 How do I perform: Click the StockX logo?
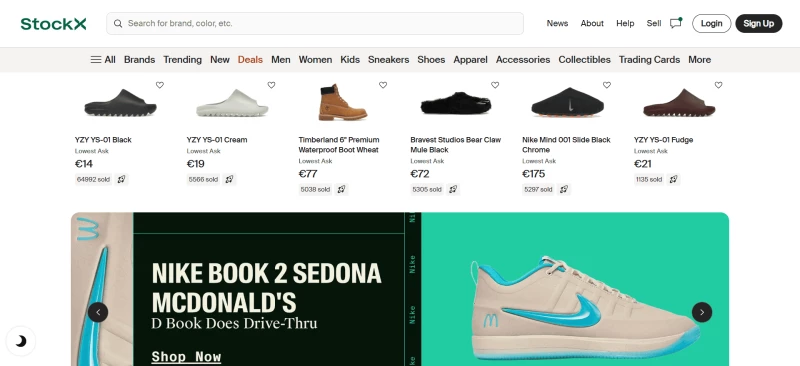(x=53, y=23)
